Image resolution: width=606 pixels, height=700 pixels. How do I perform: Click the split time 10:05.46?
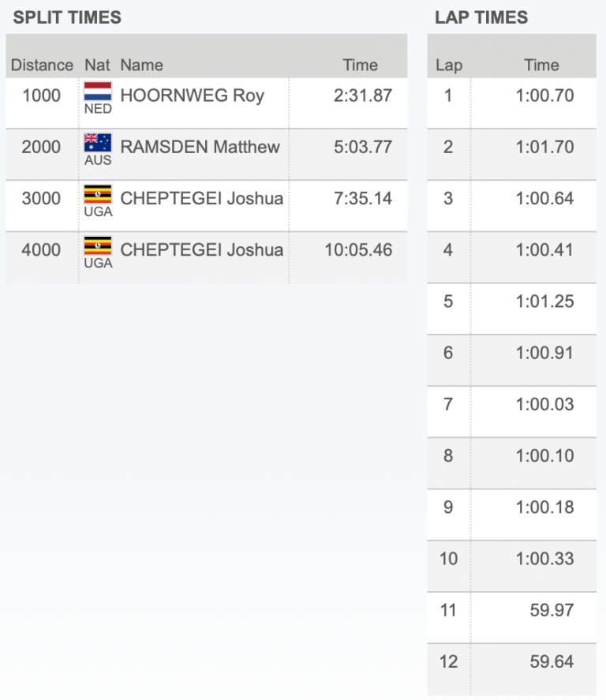tap(358, 249)
